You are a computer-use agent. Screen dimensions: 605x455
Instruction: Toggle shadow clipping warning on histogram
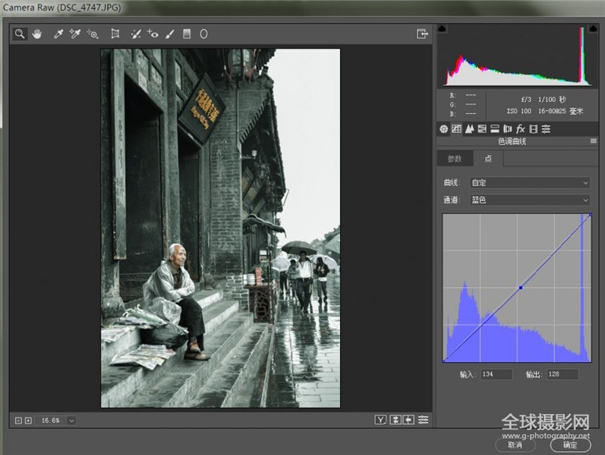point(442,29)
